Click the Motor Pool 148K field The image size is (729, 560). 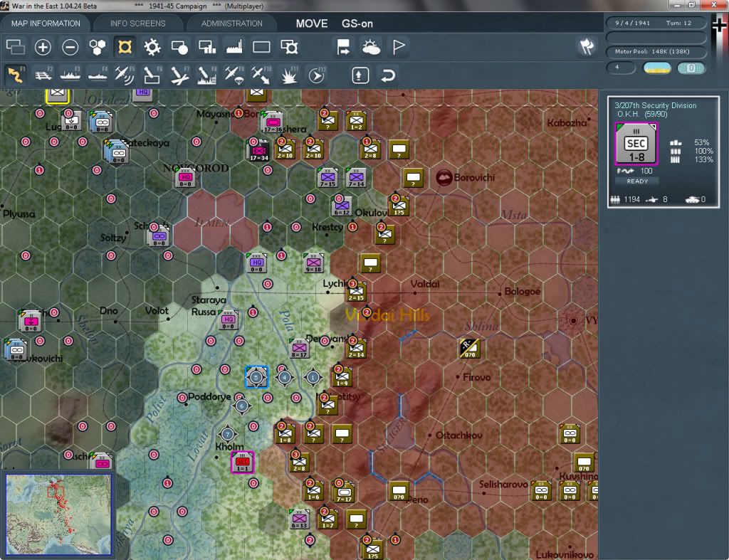(656, 51)
